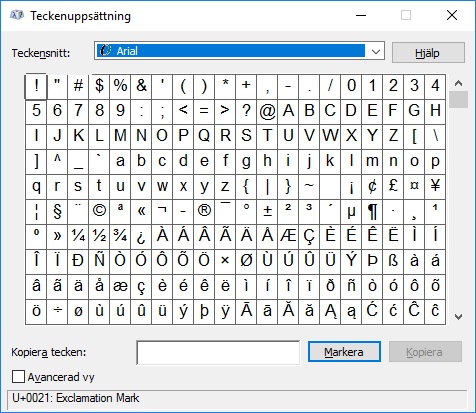
Task: Expand font list with dropdown arrow
Action: pos(376,51)
